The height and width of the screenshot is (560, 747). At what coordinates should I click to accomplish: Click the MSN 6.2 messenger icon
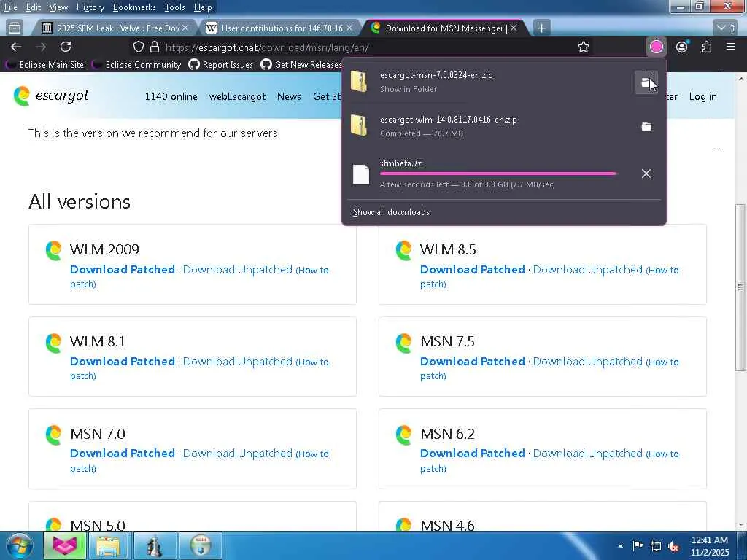point(404,435)
